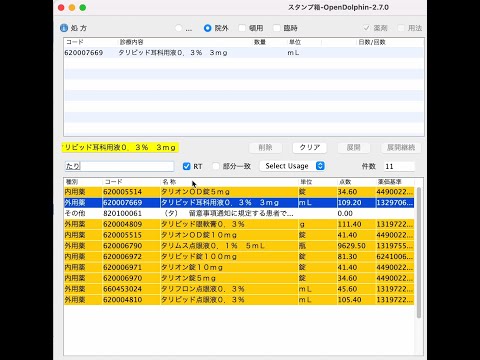Select the タリムス点眼液0.1% 5mL row
Screen dimensions: 480x360
239,246
